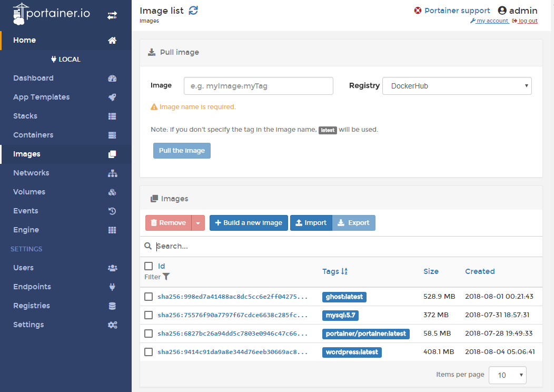The image size is (554, 392).
Task: Click the image name input field
Action: point(258,86)
